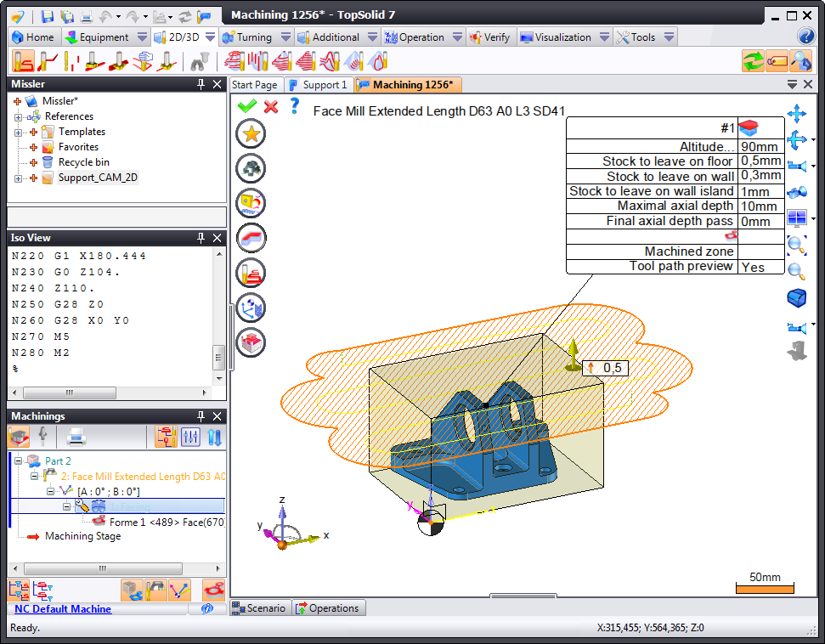This screenshot has width=825, height=644.
Task: Click the Scenario button at bottom
Action: [x=260, y=608]
